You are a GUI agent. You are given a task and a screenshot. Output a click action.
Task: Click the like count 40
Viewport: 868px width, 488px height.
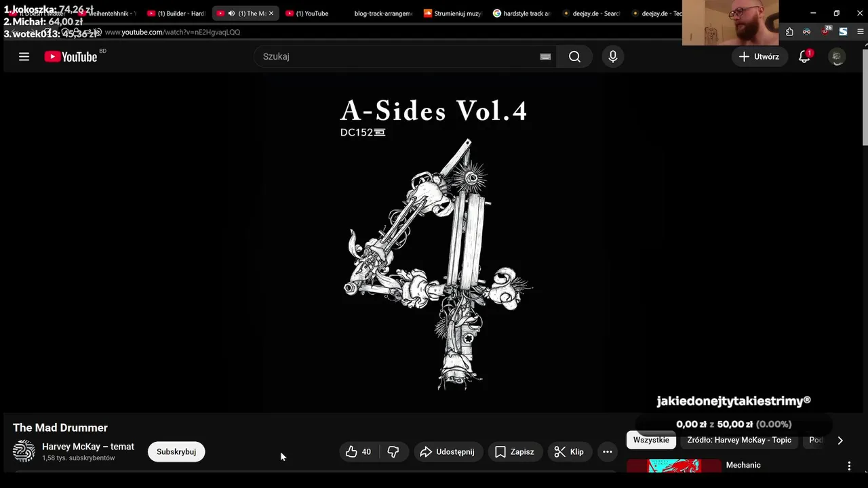366,452
